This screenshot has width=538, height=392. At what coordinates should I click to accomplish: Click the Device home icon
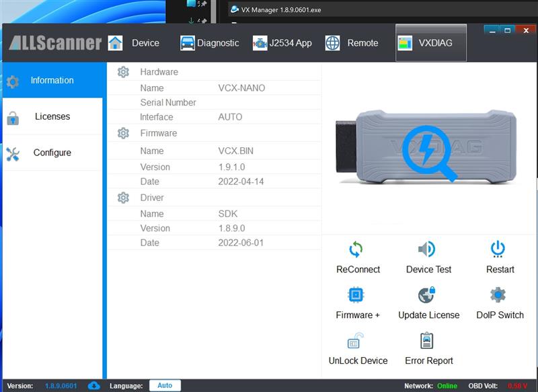115,43
